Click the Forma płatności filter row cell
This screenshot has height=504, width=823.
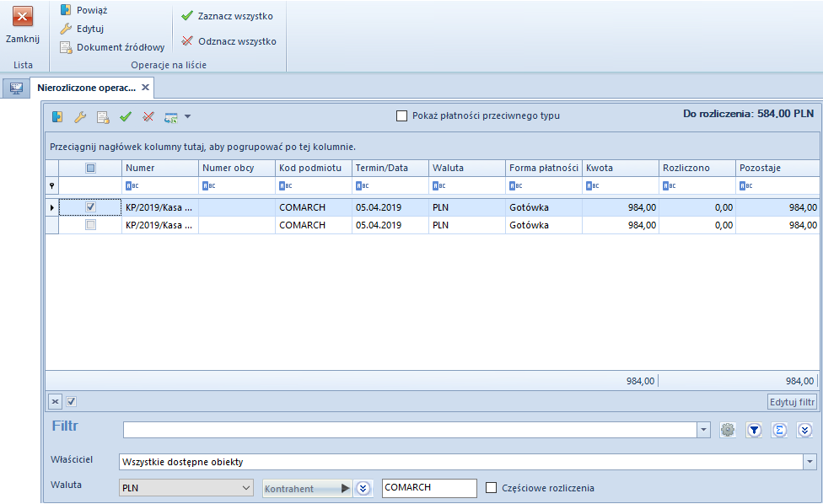pyautogui.click(x=544, y=185)
